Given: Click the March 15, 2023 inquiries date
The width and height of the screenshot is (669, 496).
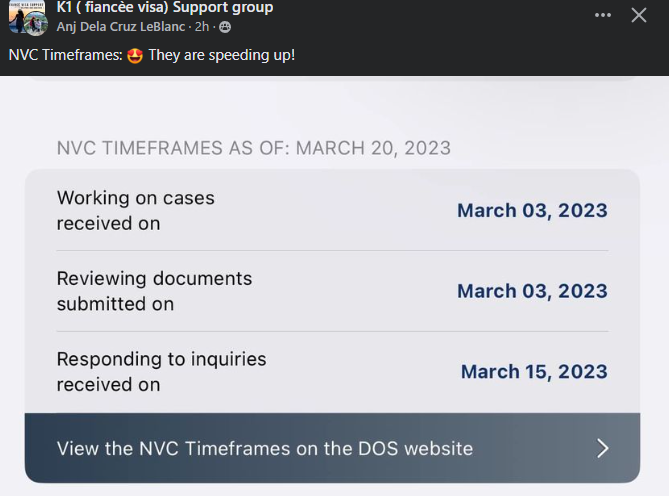Looking at the screenshot, I should tap(534, 372).
